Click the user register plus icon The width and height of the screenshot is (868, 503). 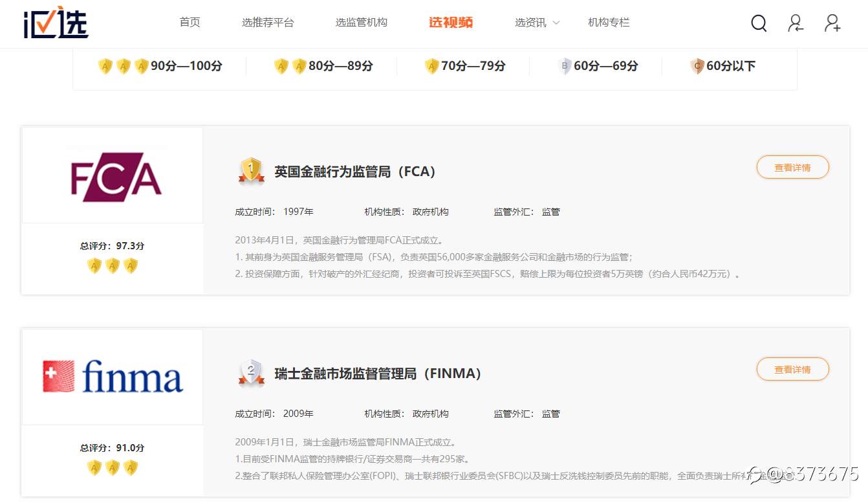point(832,23)
